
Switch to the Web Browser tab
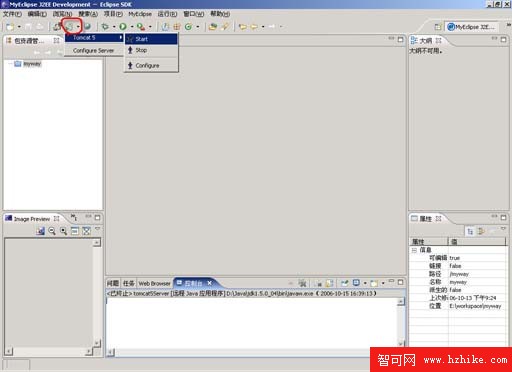point(154,283)
